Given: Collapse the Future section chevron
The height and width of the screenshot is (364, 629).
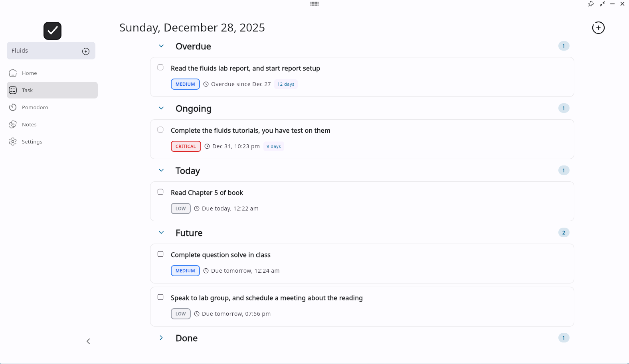Looking at the screenshot, I should pyautogui.click(x=161, y=232).
